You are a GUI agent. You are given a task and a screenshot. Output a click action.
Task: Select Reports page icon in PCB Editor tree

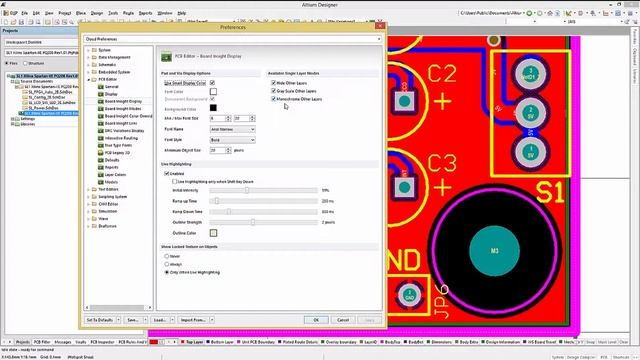[100, 167]
